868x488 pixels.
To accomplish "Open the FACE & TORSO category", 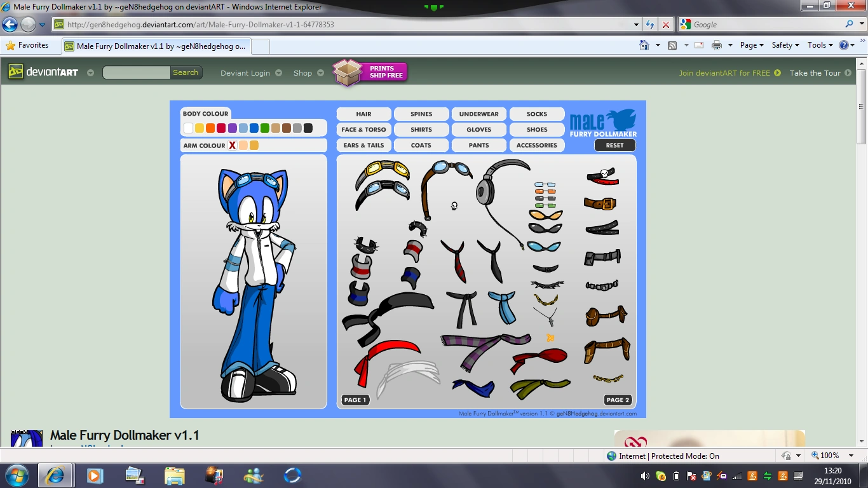I will click(x=364, y=130).
